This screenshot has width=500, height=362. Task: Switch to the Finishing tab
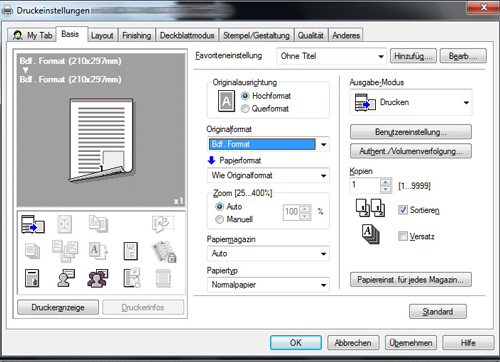(136, 35)
